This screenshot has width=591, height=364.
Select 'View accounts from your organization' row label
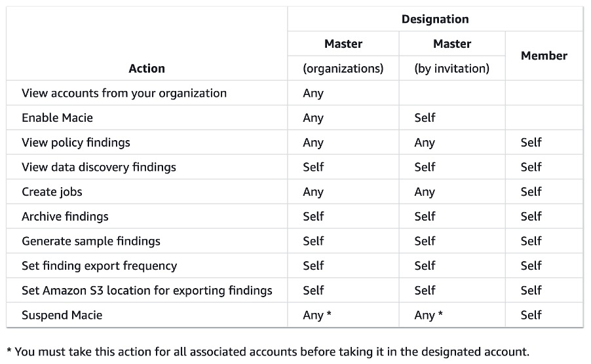pos(124,93)
